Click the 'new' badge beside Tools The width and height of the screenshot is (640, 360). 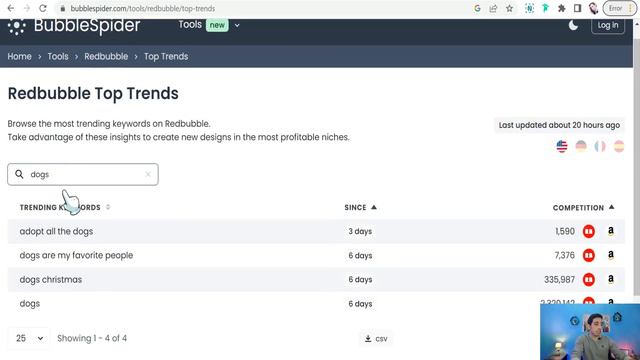tap(217, 25)
